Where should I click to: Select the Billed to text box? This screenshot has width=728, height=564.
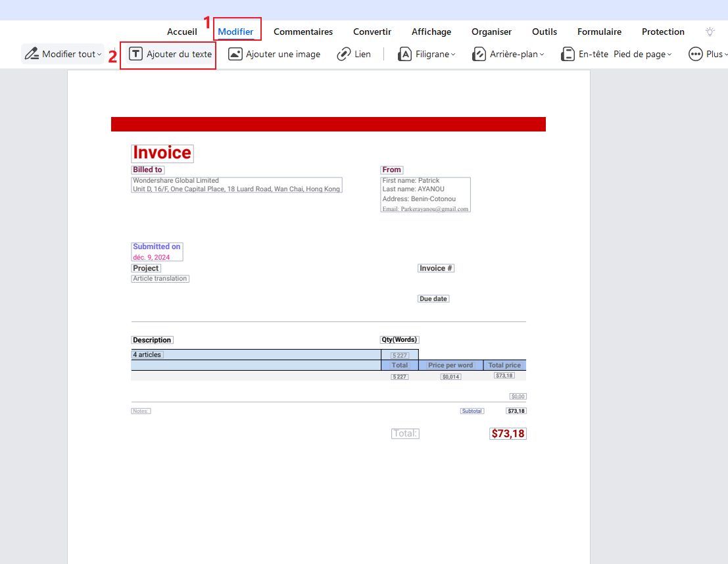pos(148,170)
